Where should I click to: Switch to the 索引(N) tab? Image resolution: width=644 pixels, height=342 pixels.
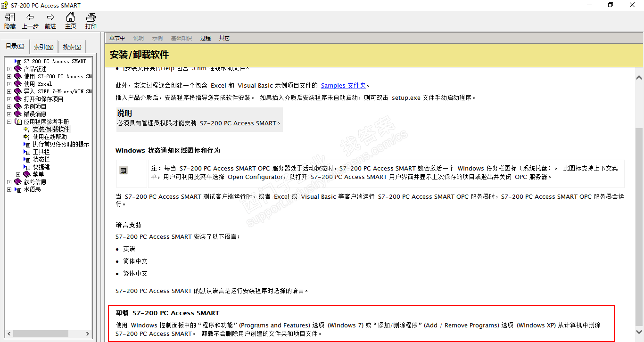pyautogui.click(x=44, y=47)
